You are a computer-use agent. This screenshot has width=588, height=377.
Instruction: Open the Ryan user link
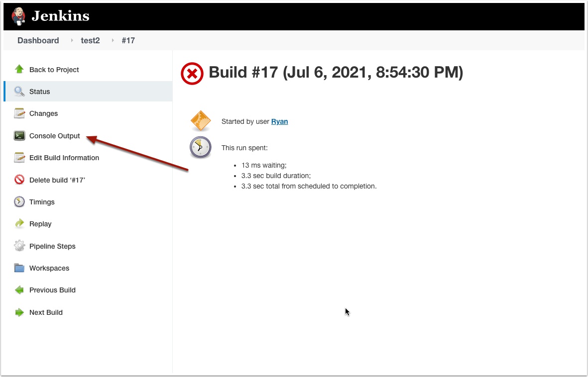click(x=279, y=121)
